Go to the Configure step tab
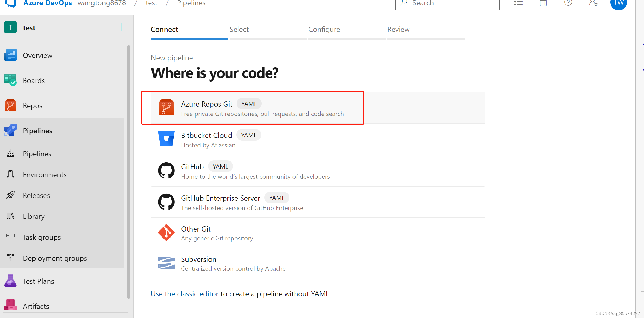The height and width of the screenshot is (318, 644). point(324,30)
